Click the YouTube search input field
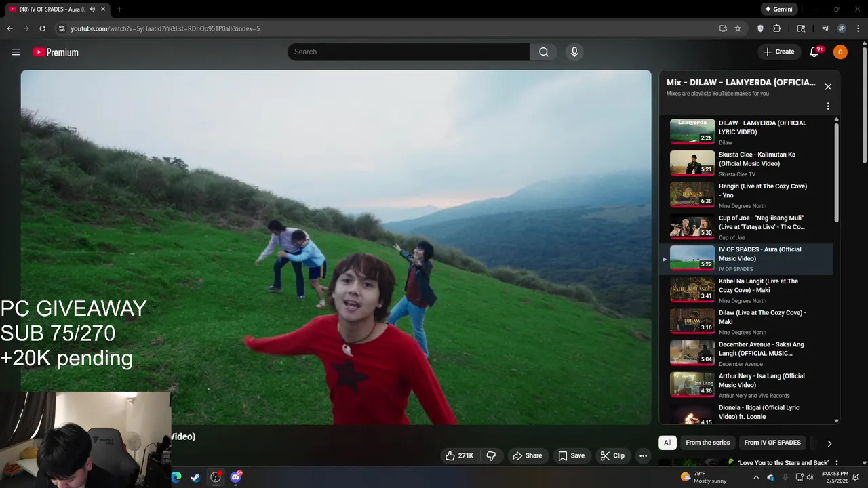This screenshot has width=868, height=488. point(408,52)
